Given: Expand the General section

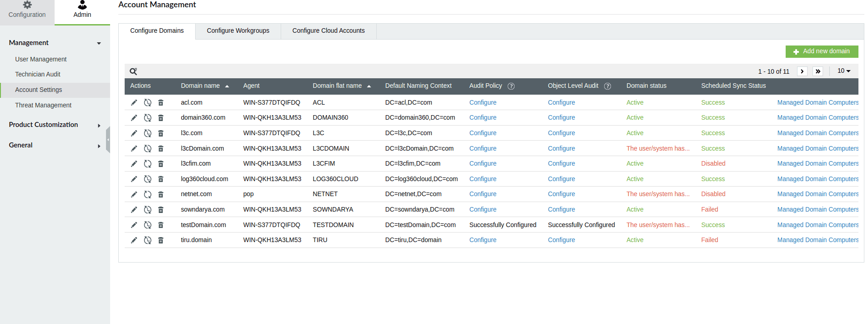Looking at the screenshot, I should [x=99, y=146].
